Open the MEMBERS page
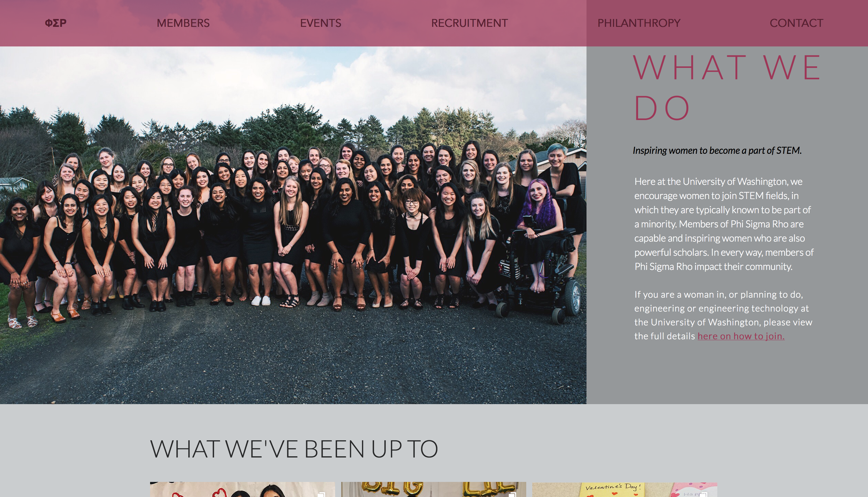Screen dimensions: 868x497 (183, 23)
